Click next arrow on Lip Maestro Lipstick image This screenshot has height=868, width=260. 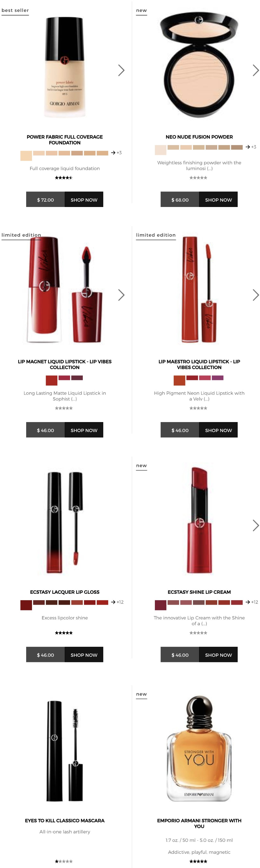click(256, 295)
